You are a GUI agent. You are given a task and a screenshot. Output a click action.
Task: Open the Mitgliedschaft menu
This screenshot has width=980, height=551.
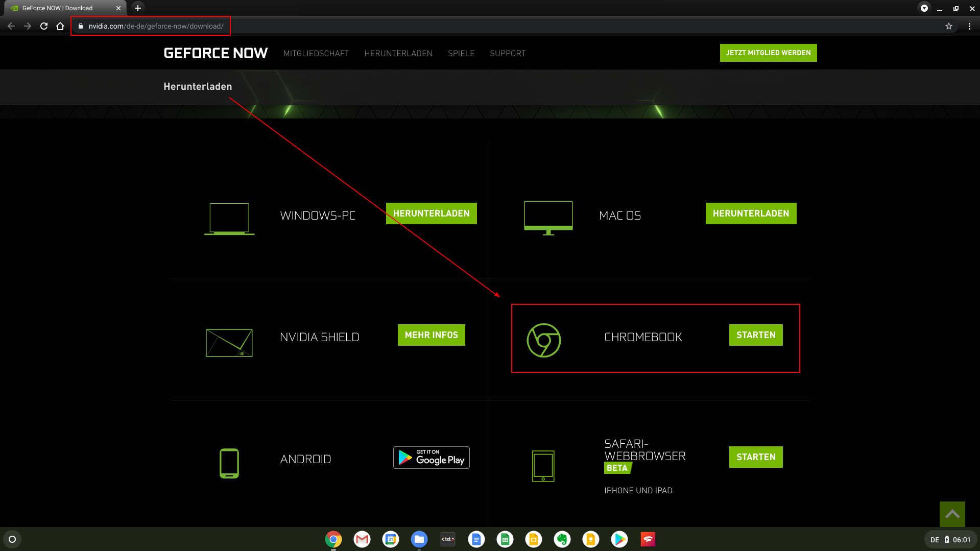tap(316, 53)
